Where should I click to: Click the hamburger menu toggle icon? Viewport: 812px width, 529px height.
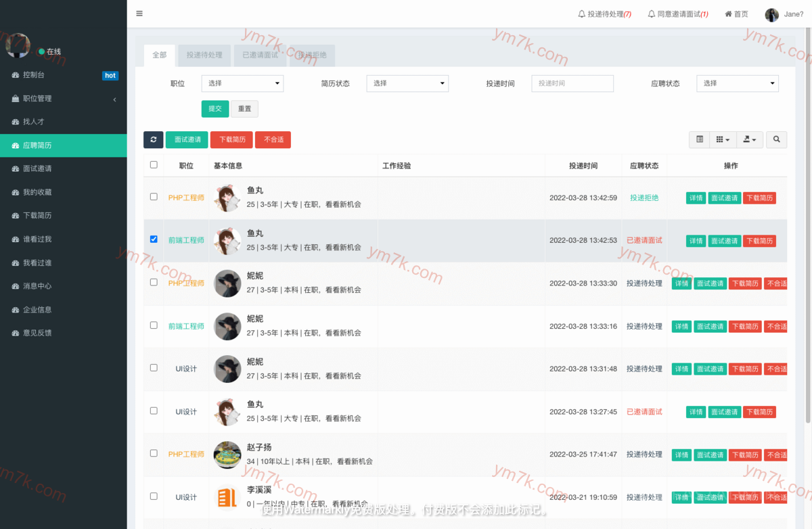(139, 14)
